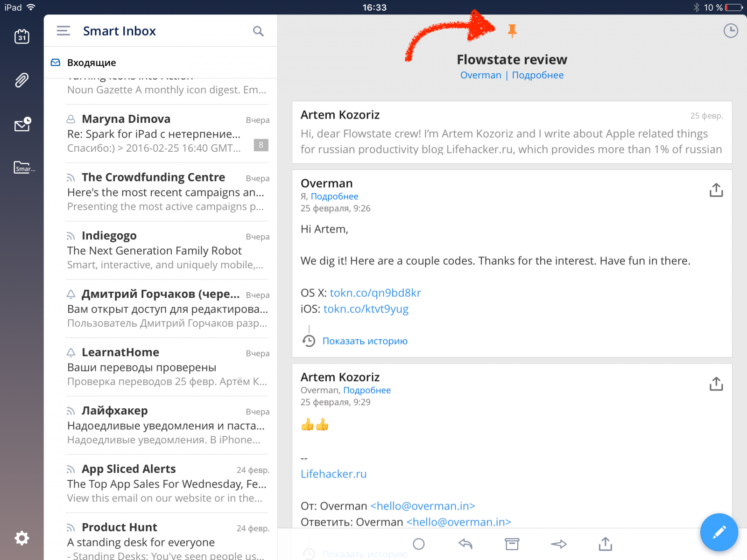
Task: Open Smart folder in sidebar
Action: click(24, 168)
